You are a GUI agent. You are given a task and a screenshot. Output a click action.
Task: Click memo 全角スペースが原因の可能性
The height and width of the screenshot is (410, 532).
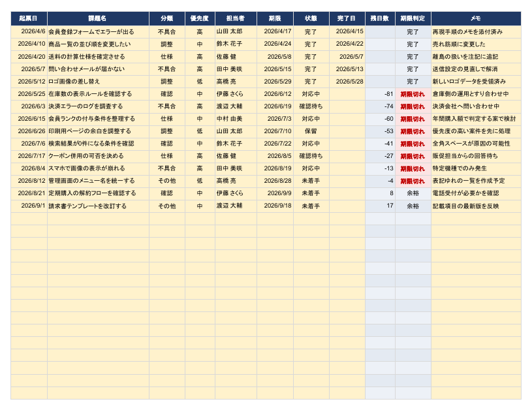tap(476, 144)
